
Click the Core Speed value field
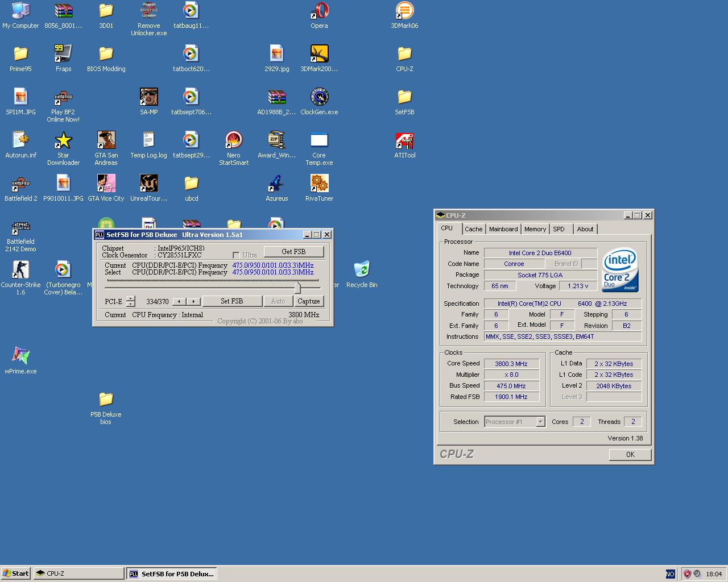pos(511,364)
